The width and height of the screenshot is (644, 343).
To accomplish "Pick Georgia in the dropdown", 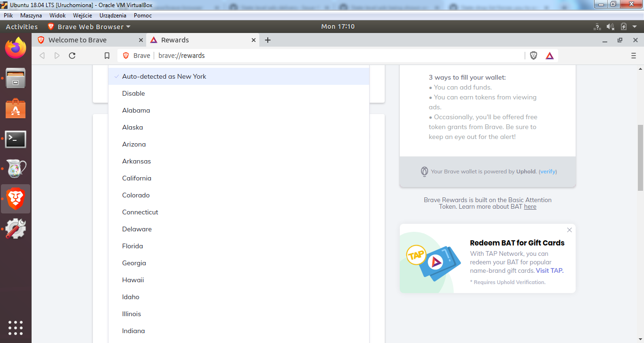I will [x=239, y=263].
